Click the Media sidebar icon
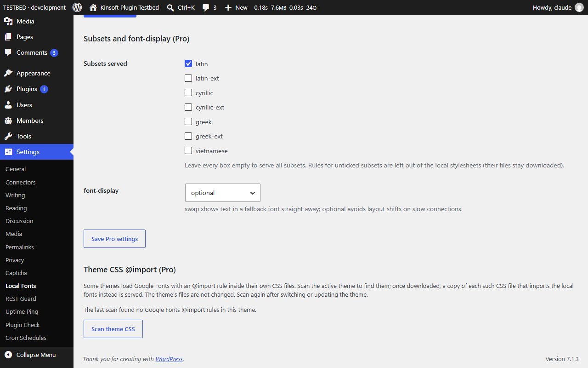 pos(8,21)
